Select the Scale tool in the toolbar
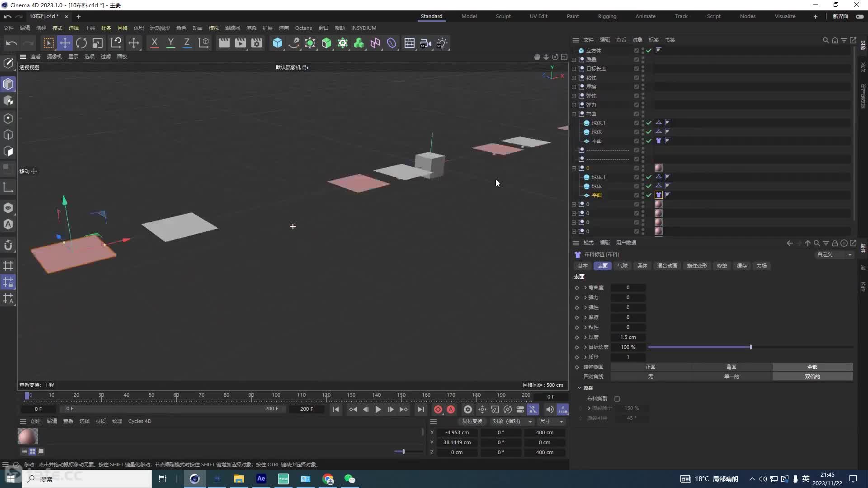Screen dimensions: 868x488 tap(98, 43)
